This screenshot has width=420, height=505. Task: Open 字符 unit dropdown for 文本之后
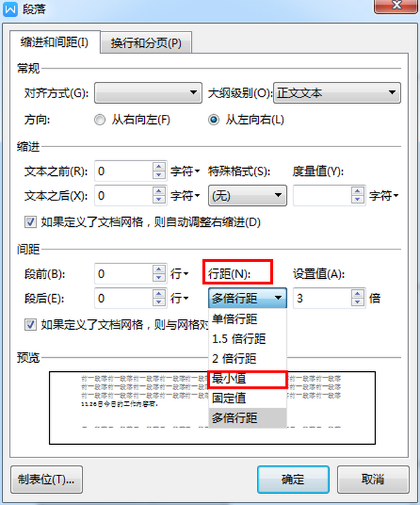(185, 195)
